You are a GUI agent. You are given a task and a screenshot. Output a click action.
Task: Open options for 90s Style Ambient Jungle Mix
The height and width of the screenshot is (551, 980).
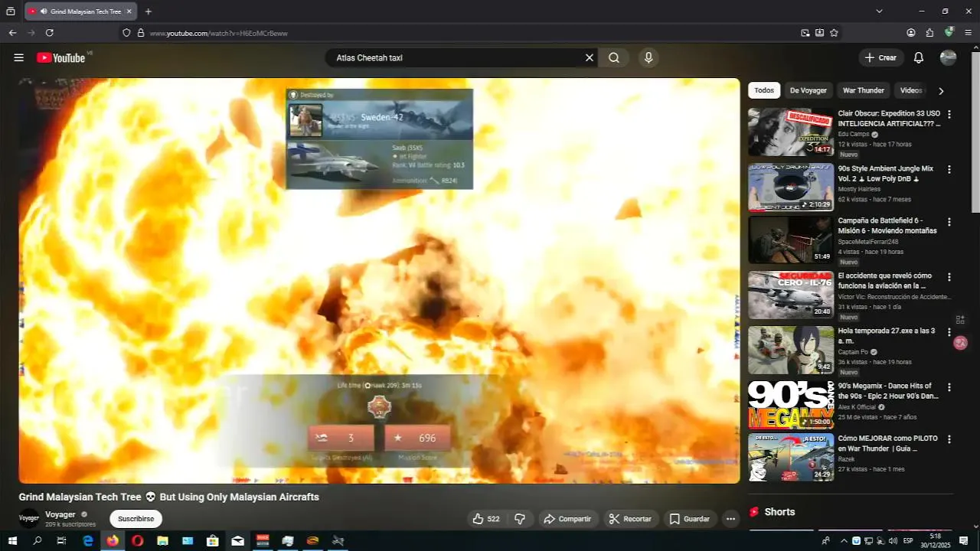(949, 169)
